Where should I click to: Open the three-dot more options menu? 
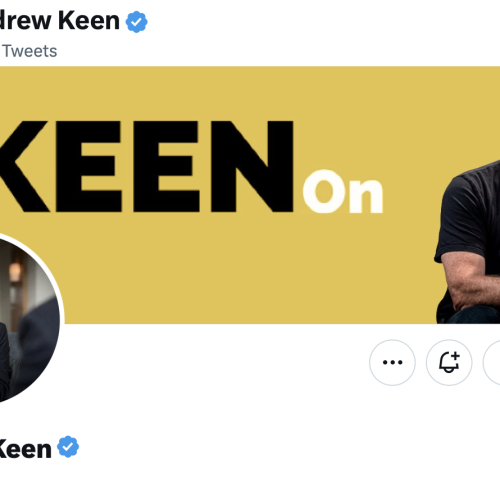tap(392, 362)
